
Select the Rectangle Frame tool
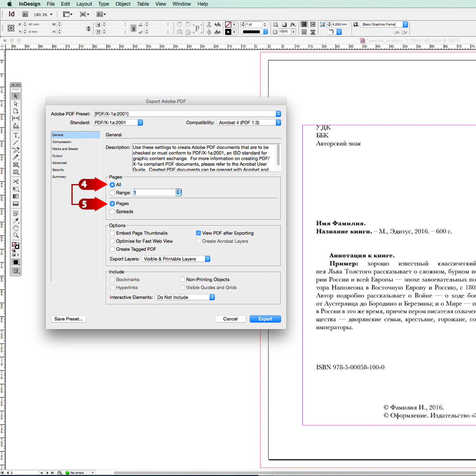(16, 165)
